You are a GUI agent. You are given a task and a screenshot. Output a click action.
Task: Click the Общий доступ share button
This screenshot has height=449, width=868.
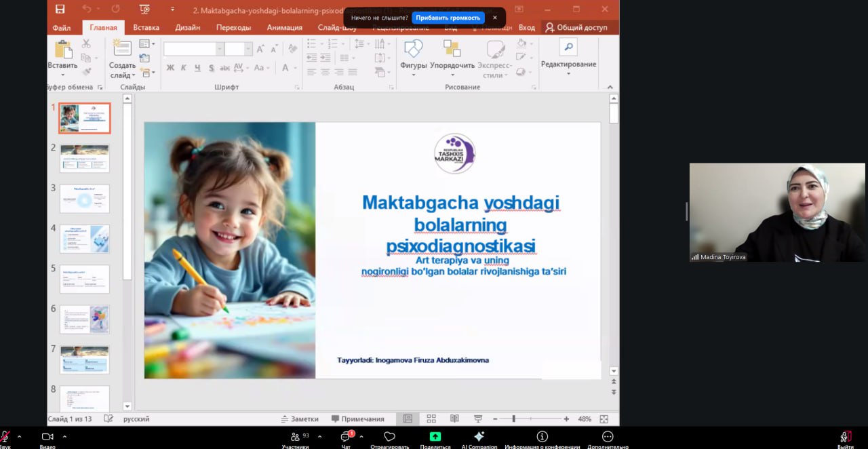576,28
